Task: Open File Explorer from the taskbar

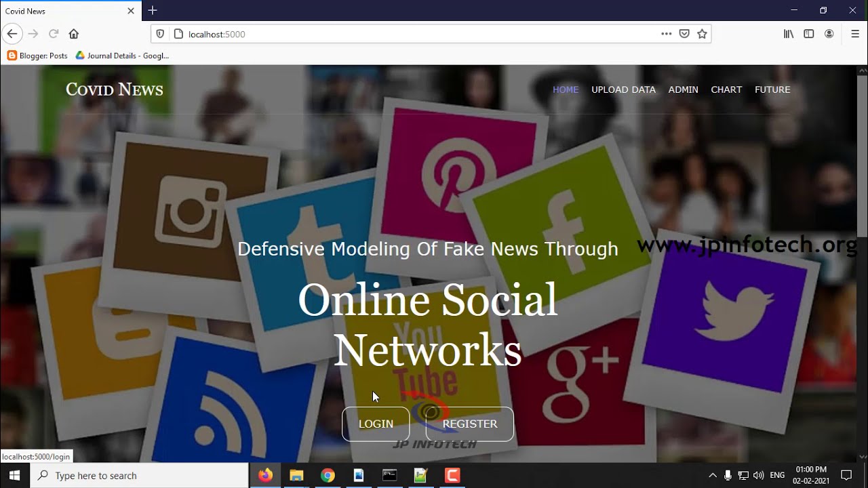Action: [296, 475]
